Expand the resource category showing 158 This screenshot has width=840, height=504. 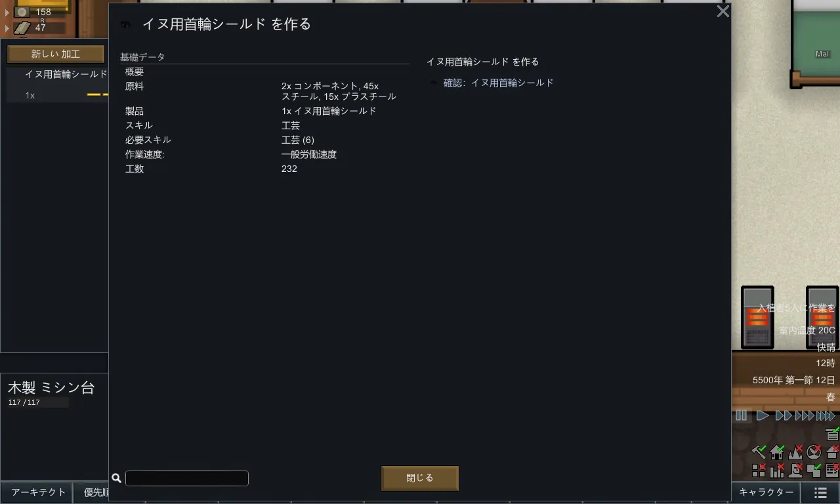tap(7, 12)
